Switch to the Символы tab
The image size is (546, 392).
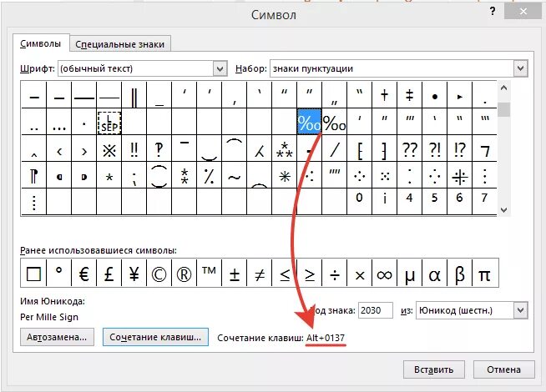pos(41,43)
